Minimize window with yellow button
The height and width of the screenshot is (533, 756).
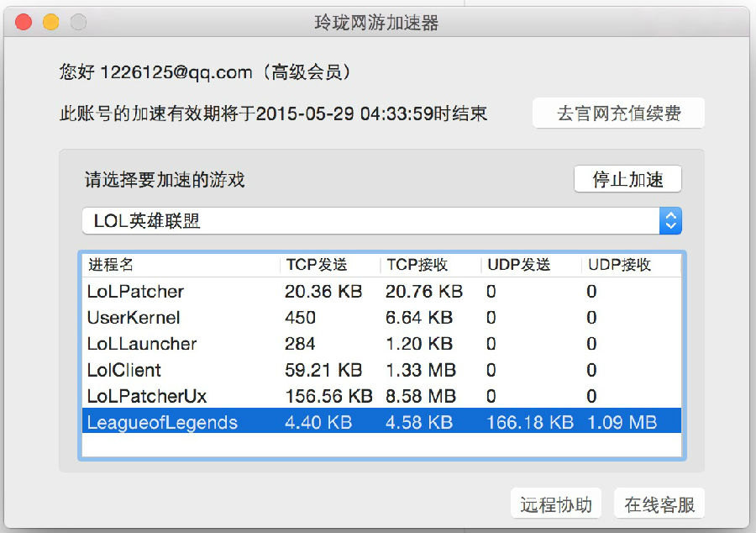click(x=50, y=23)
